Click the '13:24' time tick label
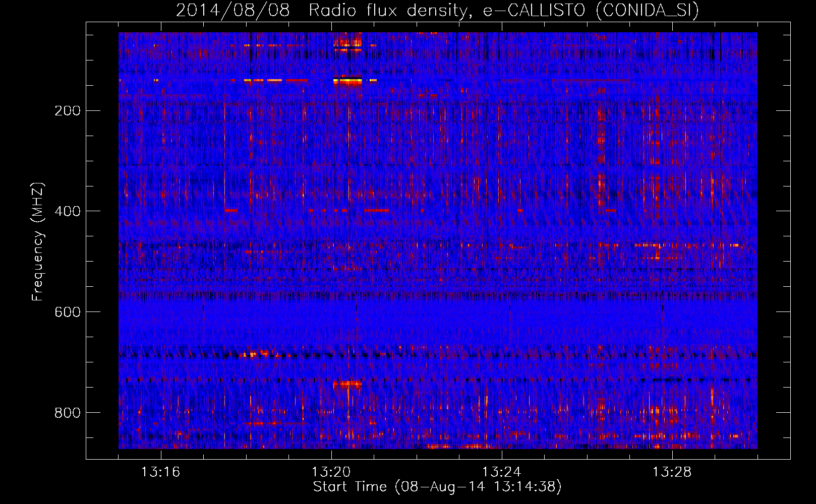The image size is (816, 504). point(501,472)
